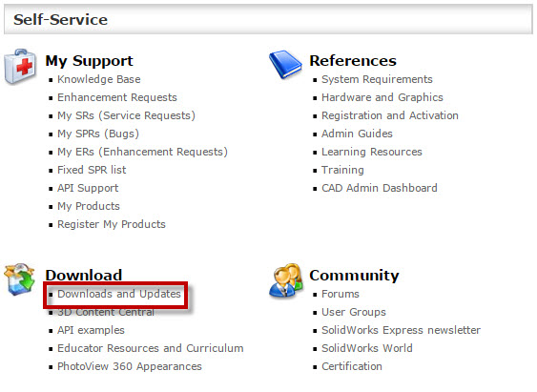
Task: Click the first-aid kit My Support icon
Action: pos(20,67)
